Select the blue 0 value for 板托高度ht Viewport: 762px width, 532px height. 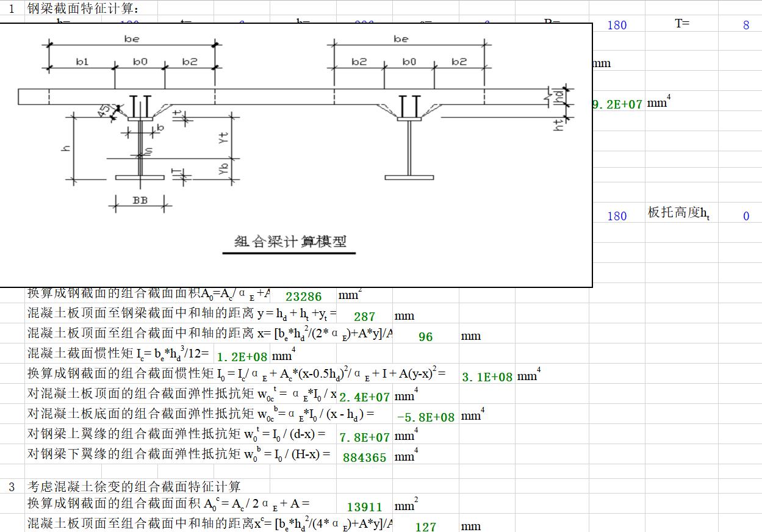tap(746, 216)
